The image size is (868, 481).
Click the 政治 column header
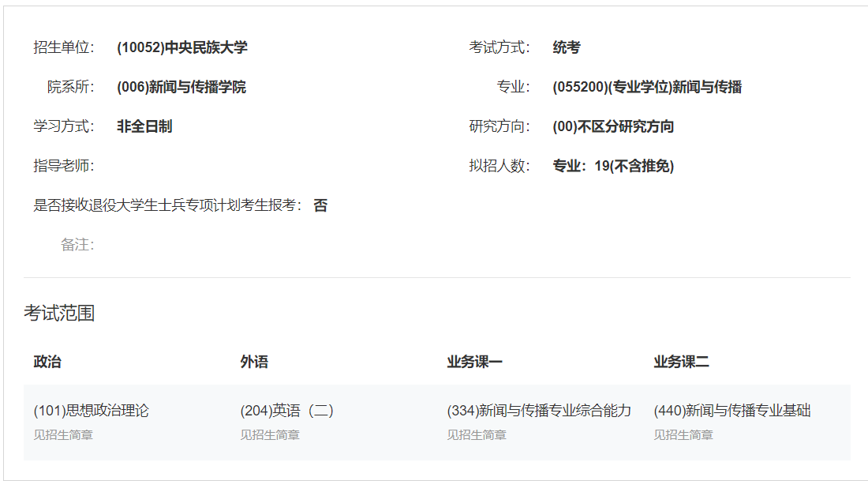[47, 362]
